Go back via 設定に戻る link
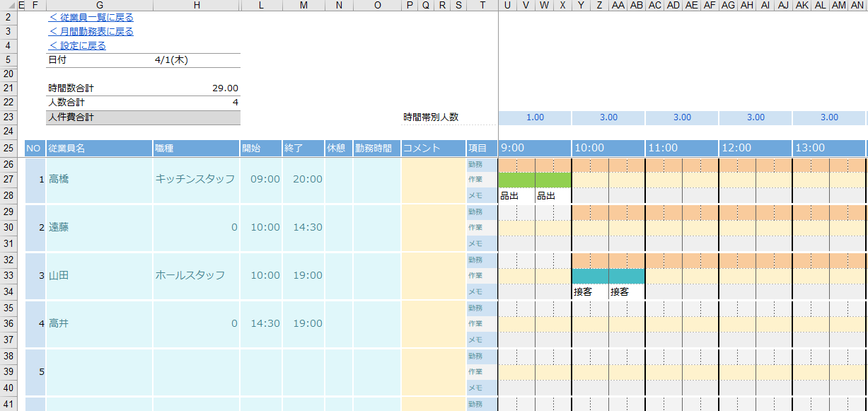 [77, 46]
